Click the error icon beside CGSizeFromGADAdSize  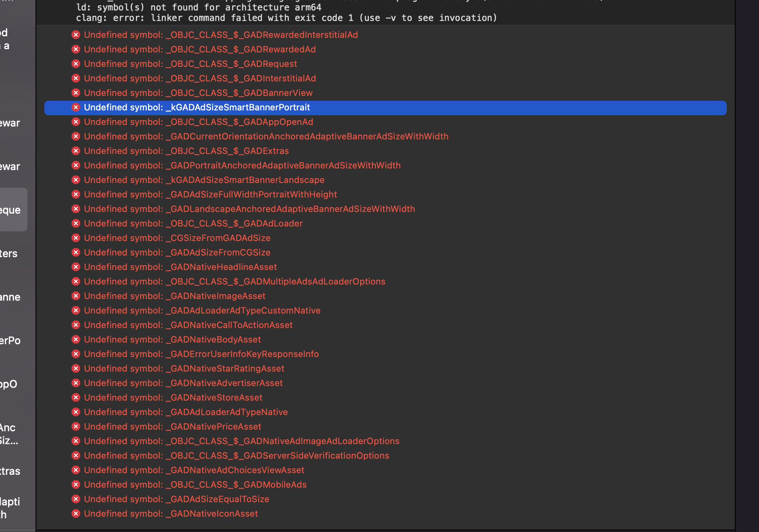pyautogui.click(x=76, y=238)
